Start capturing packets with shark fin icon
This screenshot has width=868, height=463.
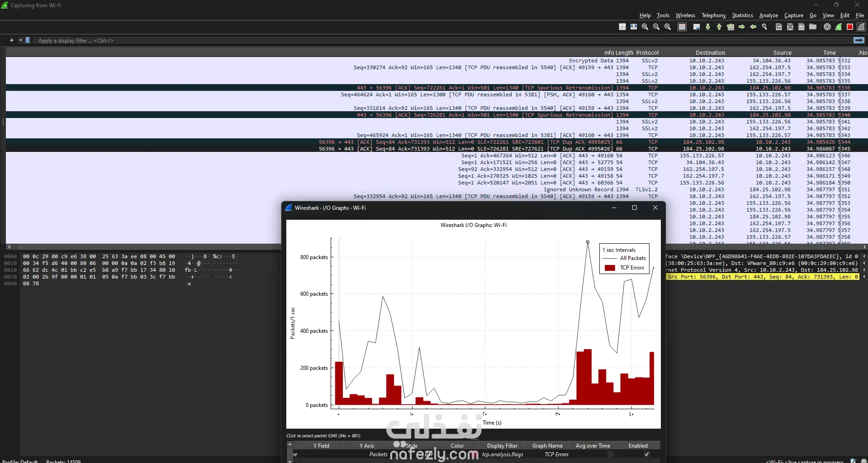(861, 27)
